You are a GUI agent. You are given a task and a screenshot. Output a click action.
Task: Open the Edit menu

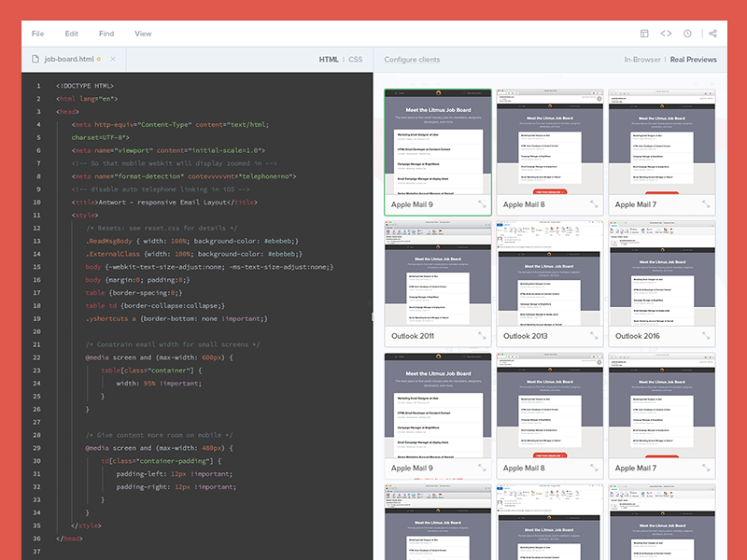tap(72, 34)
